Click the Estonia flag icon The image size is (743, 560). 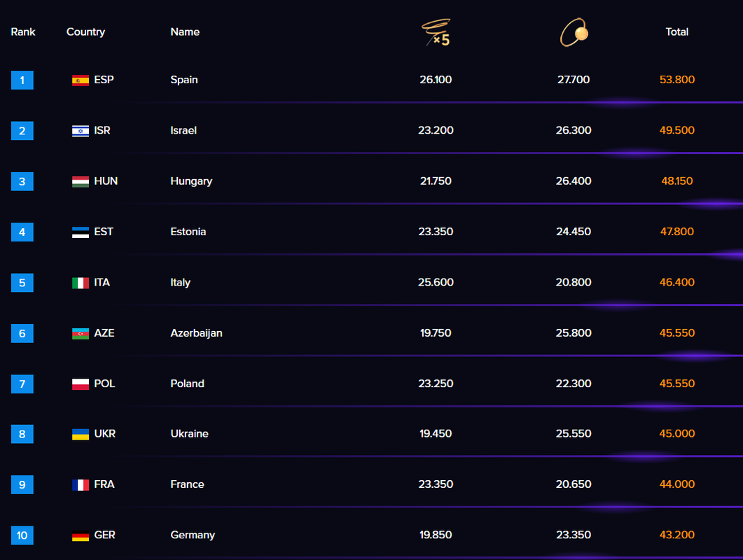coord(81,232)
